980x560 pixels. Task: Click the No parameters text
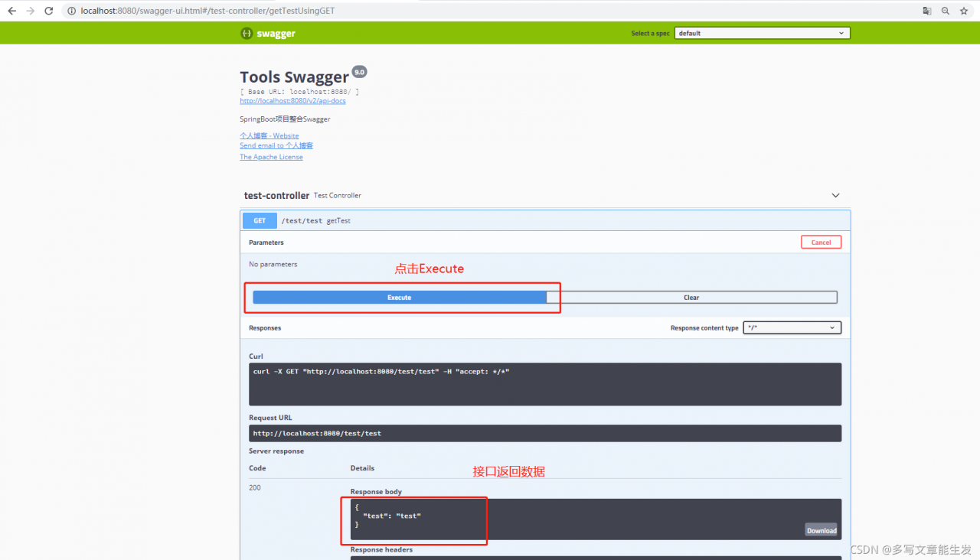click(x=273, y=264)
